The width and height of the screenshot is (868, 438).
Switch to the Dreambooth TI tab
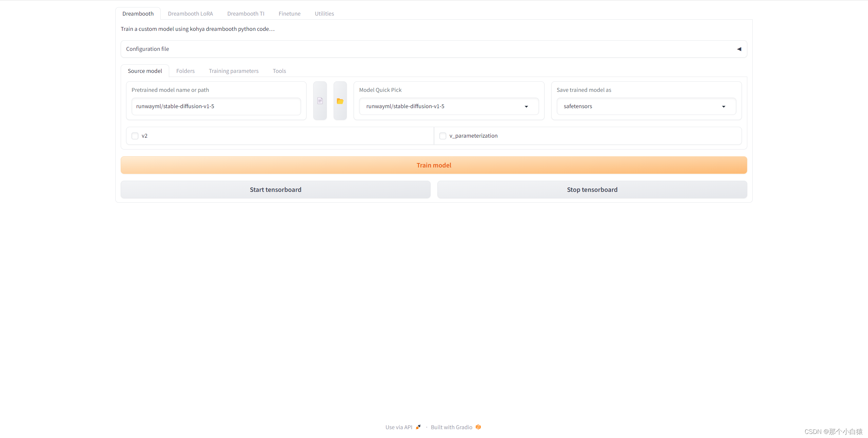tap(245, 14)
